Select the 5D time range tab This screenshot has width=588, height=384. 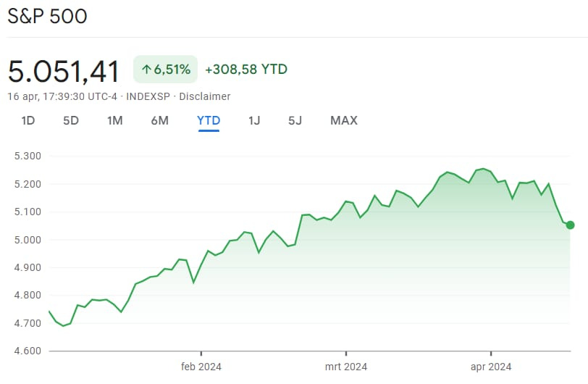[x=71, y=120]
